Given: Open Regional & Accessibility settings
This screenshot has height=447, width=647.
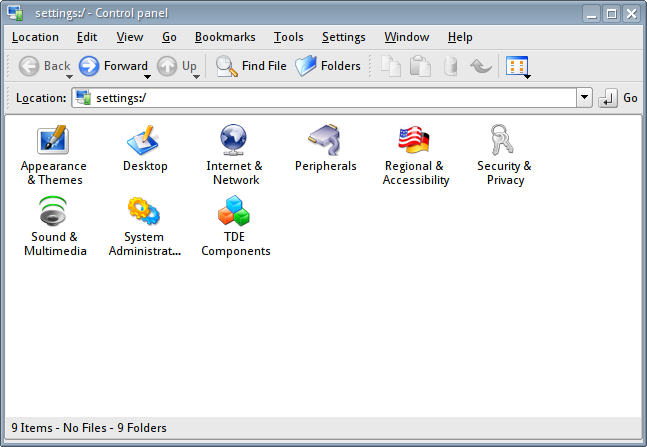Looking at the screenshot, I should 415,155.
